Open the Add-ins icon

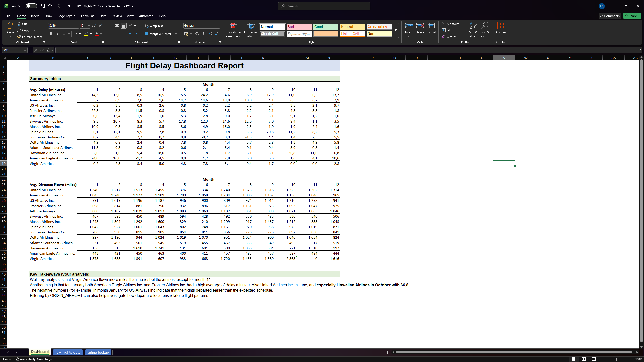501,28
